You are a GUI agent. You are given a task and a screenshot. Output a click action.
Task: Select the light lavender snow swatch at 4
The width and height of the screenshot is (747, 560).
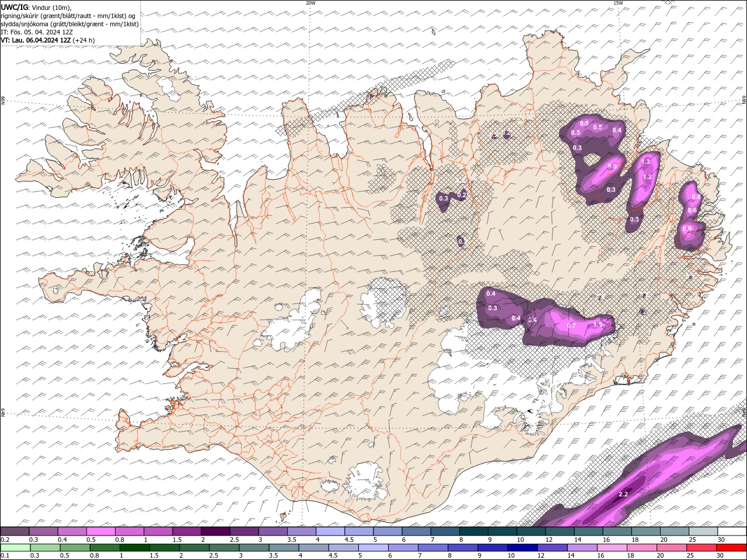click(x=330, y=531)
